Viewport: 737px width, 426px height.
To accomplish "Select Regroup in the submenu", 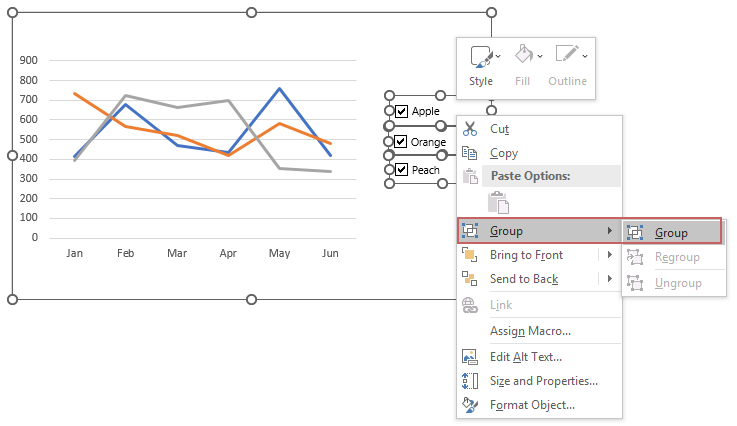I will [x=674, y=257].
